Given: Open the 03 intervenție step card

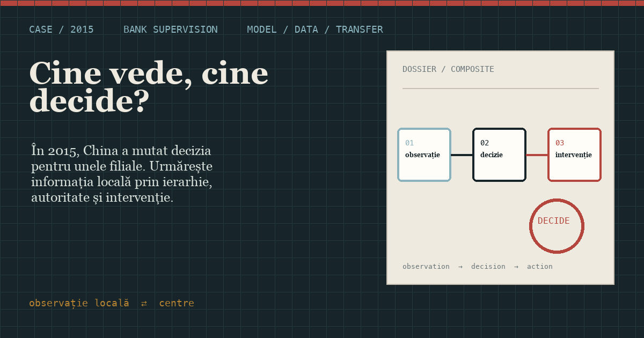Looking at the screenshot, I should click(x=574, y=155).
